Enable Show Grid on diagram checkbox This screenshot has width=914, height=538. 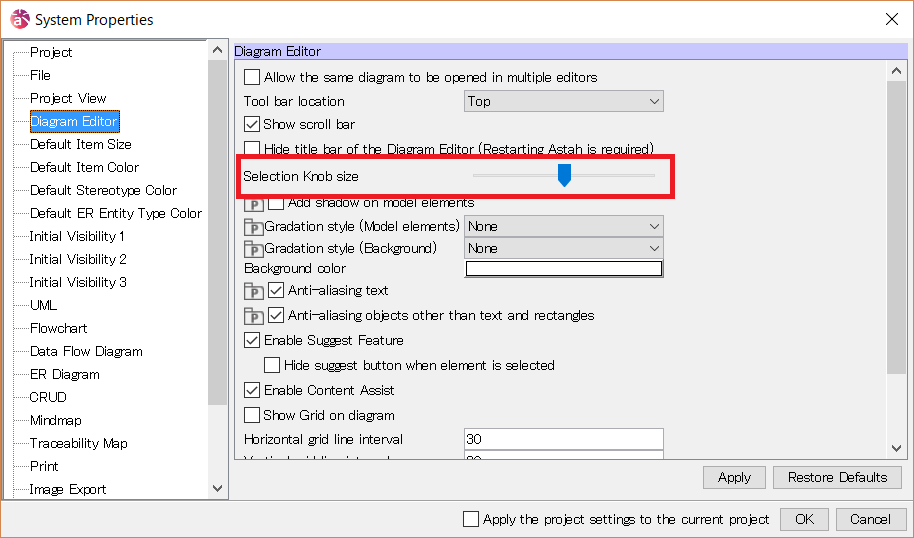[x=252, y=415]
